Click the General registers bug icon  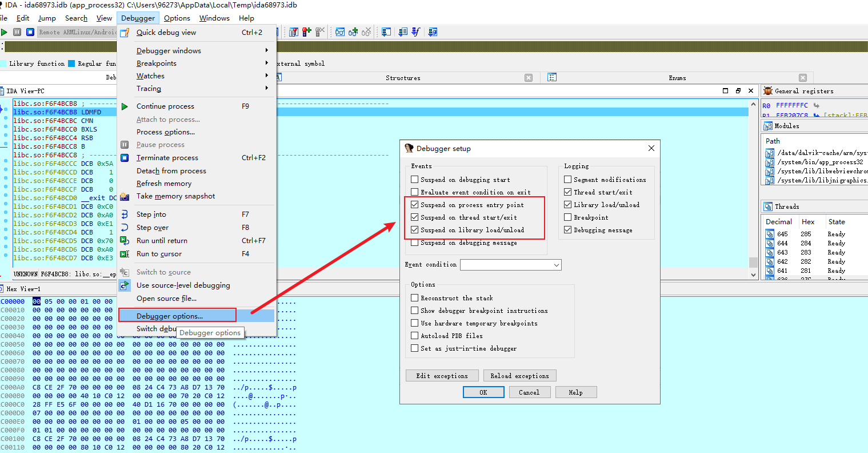[769, 91]
